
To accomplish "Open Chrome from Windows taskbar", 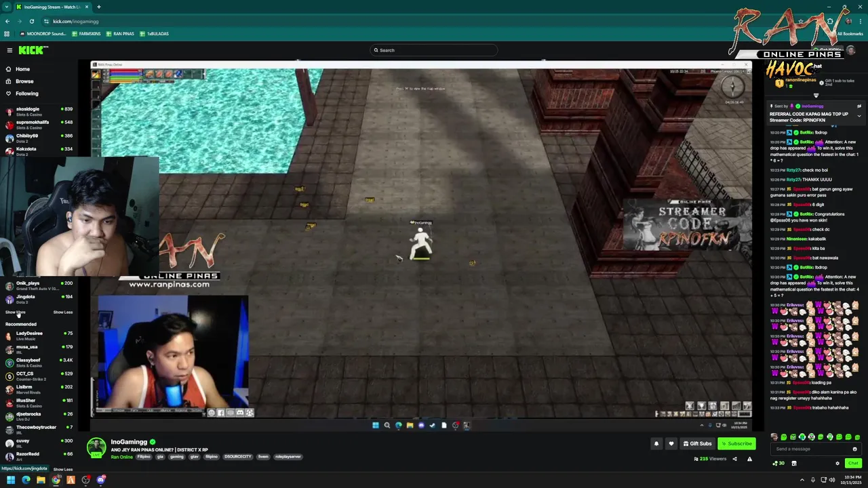I will pos(56,480).
